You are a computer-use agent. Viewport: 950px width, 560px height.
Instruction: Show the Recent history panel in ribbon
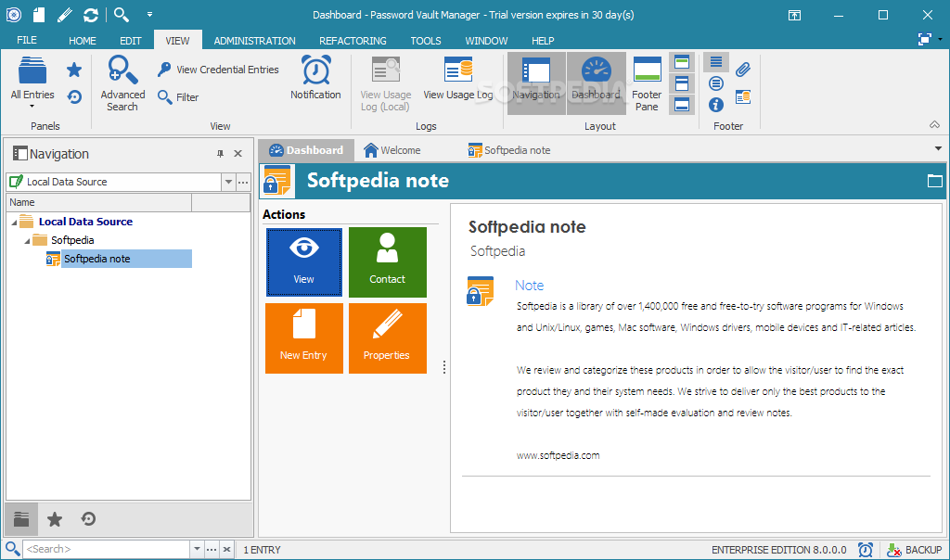(x=74, y=96)
